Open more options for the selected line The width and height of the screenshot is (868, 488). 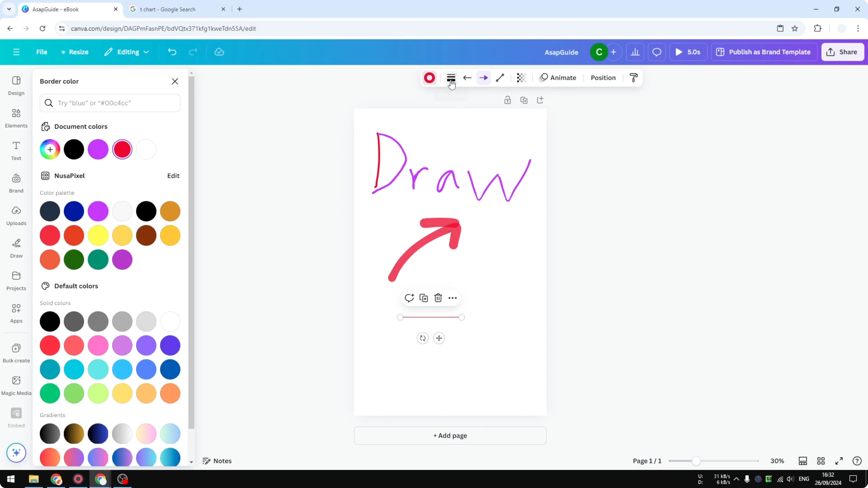tap(453, 298)
